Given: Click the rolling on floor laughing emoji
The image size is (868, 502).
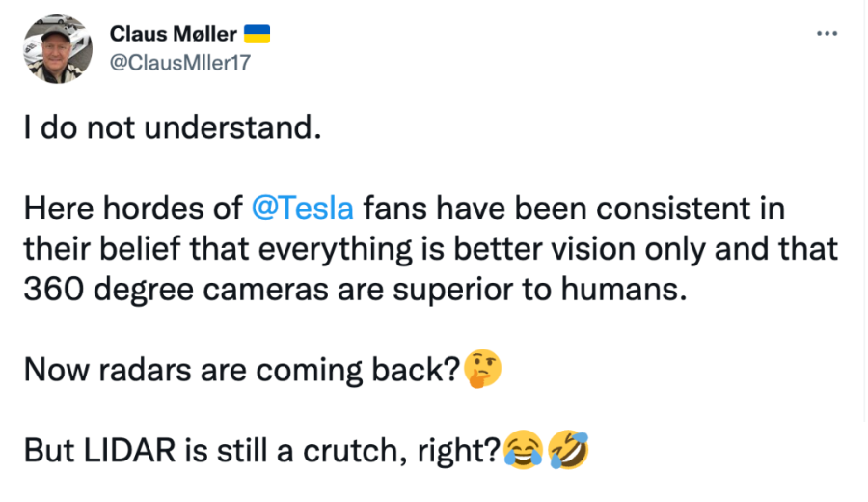Looking at the screenshot, I should pyautogui.click(x=568, y=450).
